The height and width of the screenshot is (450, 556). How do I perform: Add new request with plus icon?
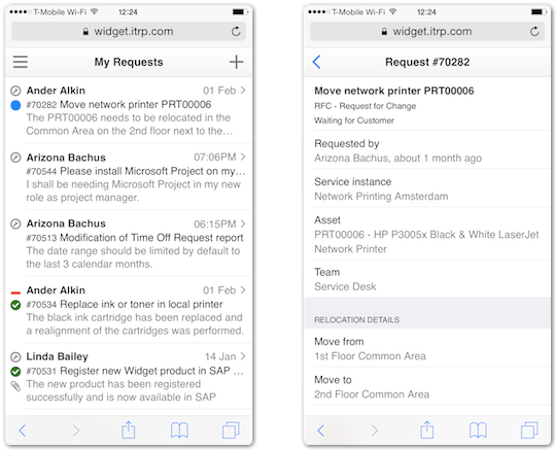pyautogui.click(x=236, y=62)
